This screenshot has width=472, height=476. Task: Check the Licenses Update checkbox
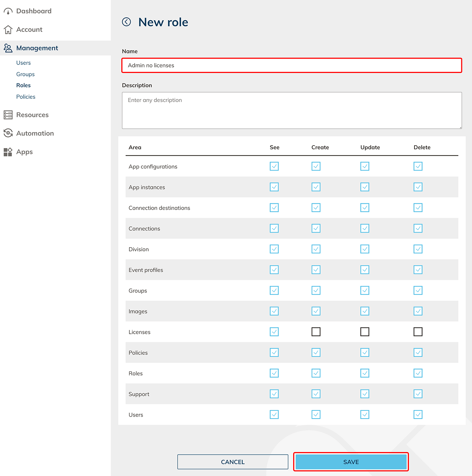point(365,332)
